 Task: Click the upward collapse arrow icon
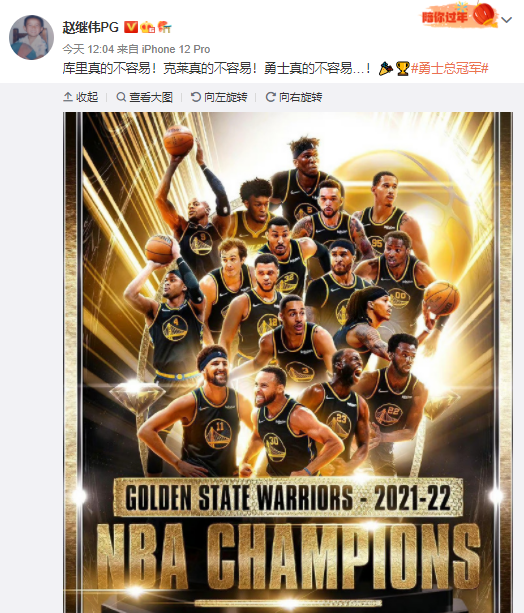click(x=68, y=97)
